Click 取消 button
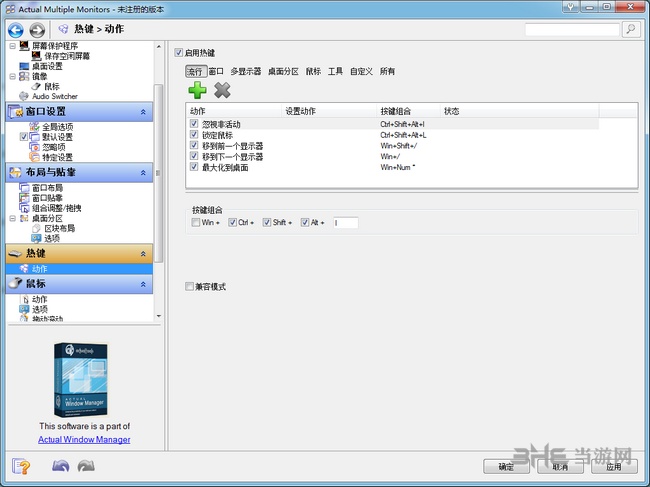This screenshot has height=487, width=650. 560,467
